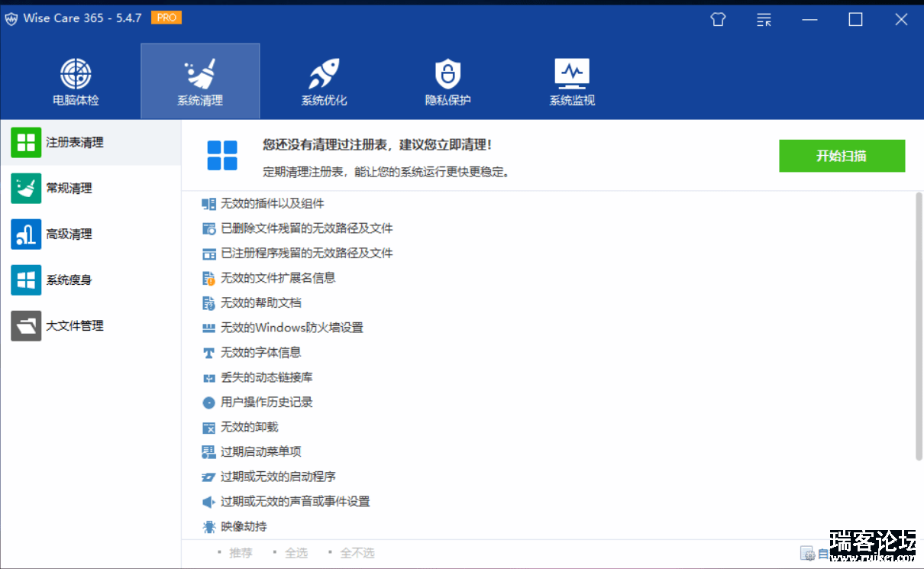Click the Wise Care 365 logo icon

11,19
